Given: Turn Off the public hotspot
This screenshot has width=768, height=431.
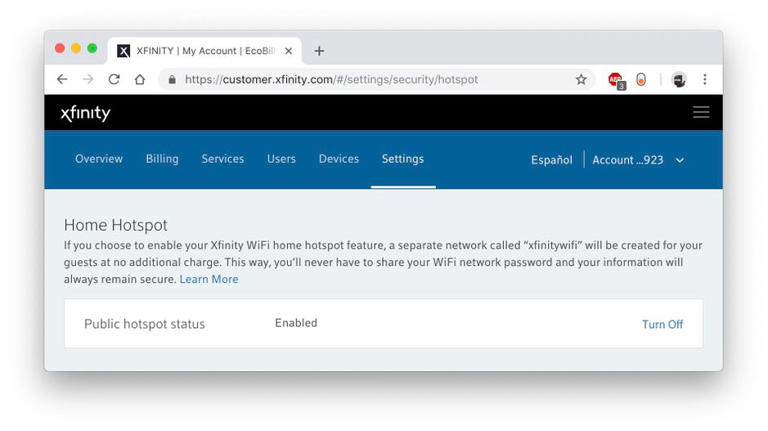Looking at the screenshot, I should [x=662, y=324].
